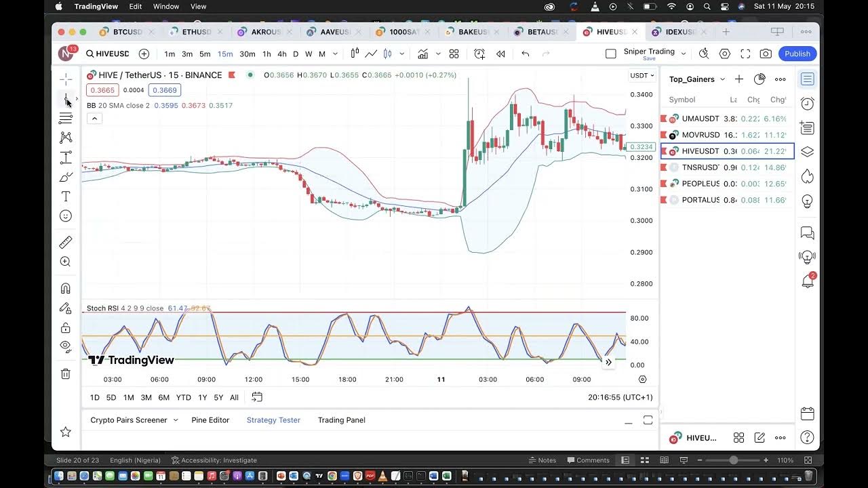Click the quick search icon in top toolbar

pos(704,54)
